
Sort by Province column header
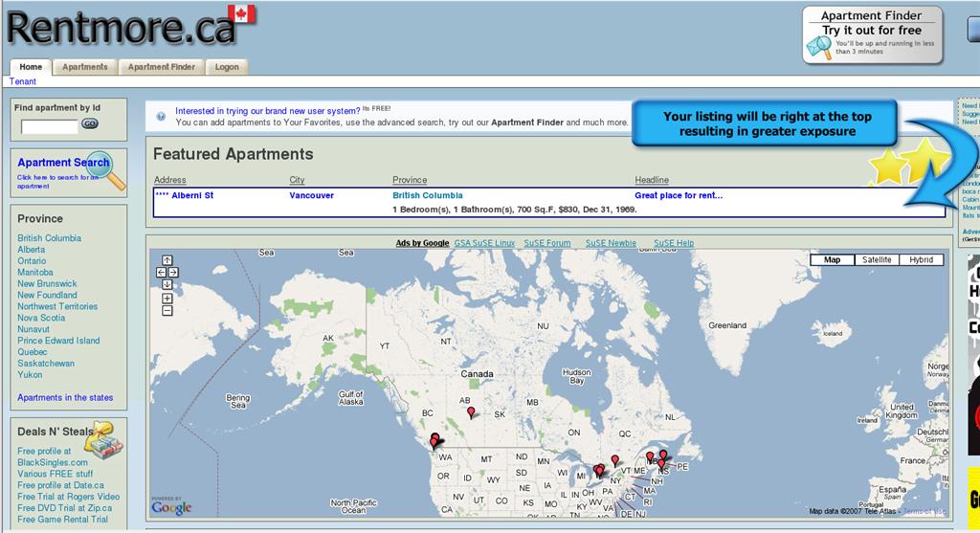(x=410, y=180)
